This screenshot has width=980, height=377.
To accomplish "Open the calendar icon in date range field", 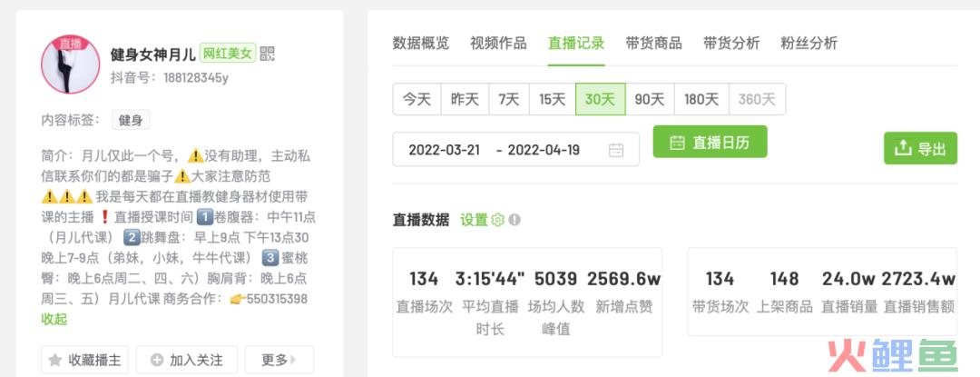I will 616,150.
